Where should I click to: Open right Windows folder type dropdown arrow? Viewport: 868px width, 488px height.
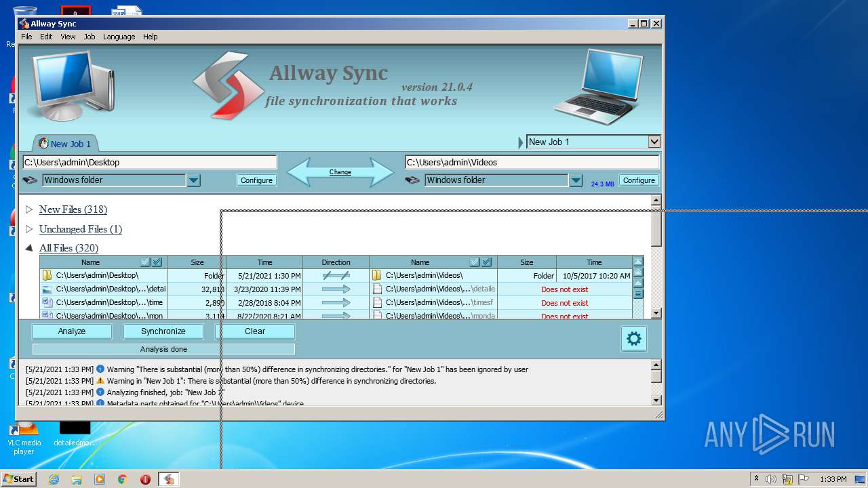pos(576,180)
